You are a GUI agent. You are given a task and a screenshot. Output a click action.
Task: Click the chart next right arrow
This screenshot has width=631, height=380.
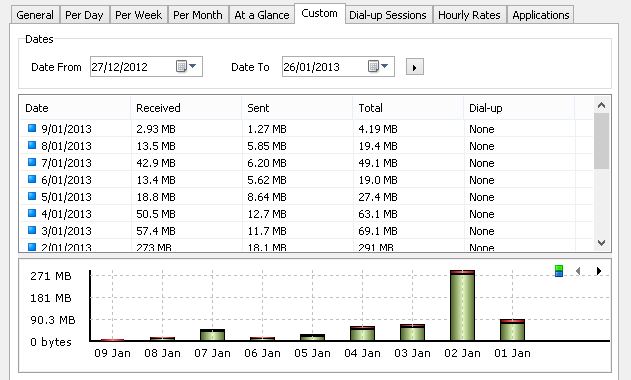[x=599, y=271]
